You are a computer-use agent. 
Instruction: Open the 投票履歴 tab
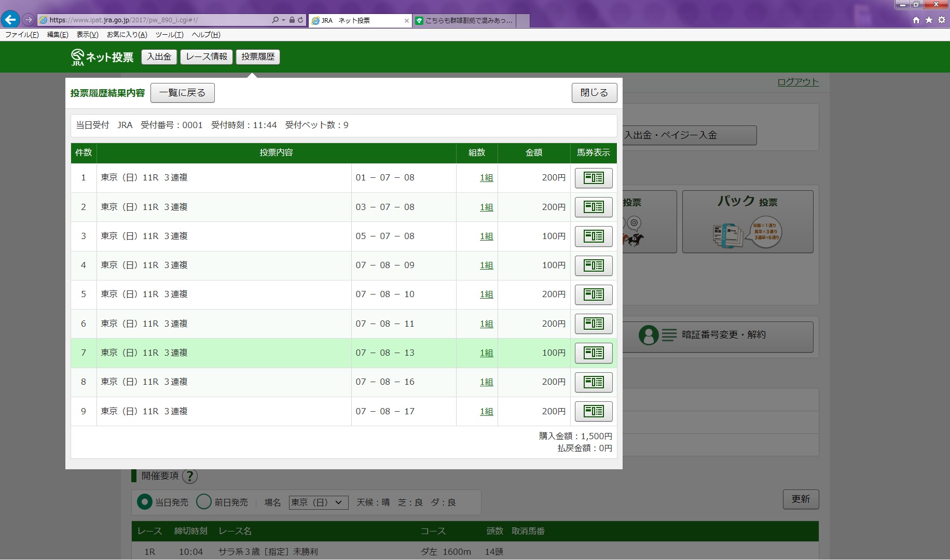pos(258,57)
